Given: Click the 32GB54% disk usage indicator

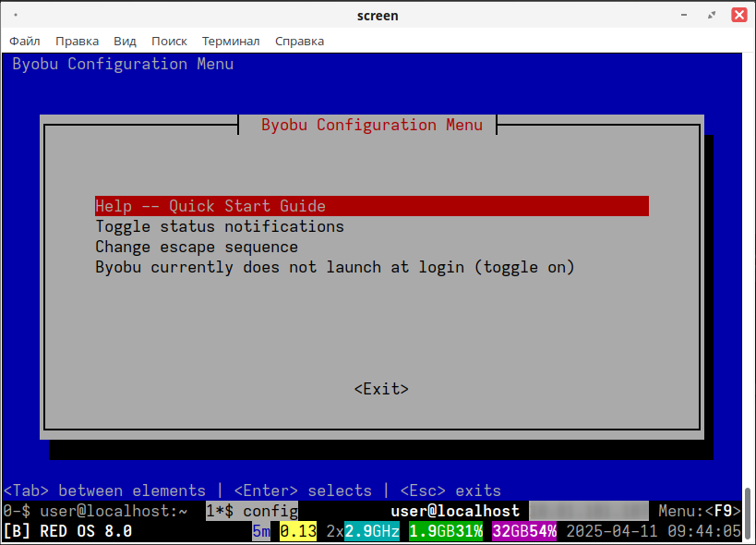Looking at the screenshot, I should click(524, 531).
